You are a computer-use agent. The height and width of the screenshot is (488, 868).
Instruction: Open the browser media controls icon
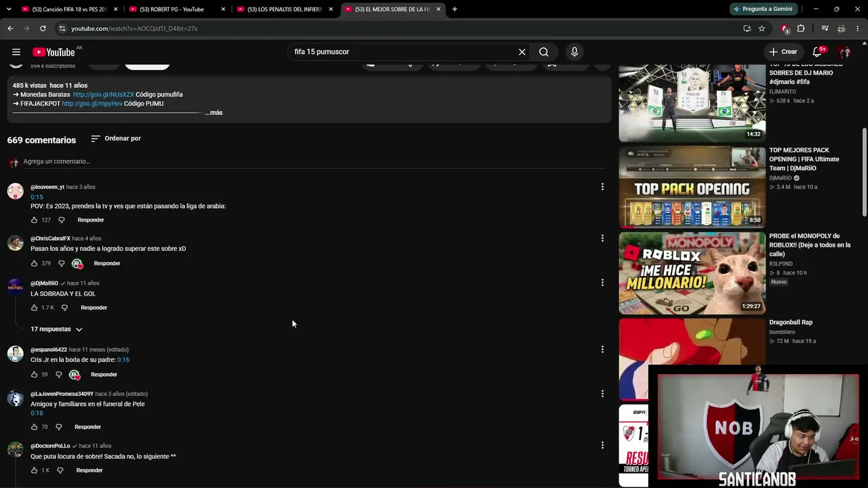point(825,28)
